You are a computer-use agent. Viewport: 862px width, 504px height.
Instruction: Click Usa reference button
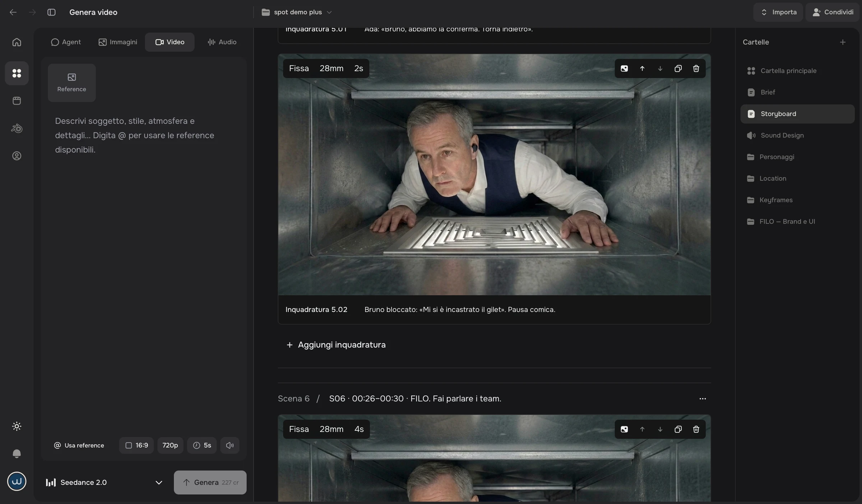point(79,445)
